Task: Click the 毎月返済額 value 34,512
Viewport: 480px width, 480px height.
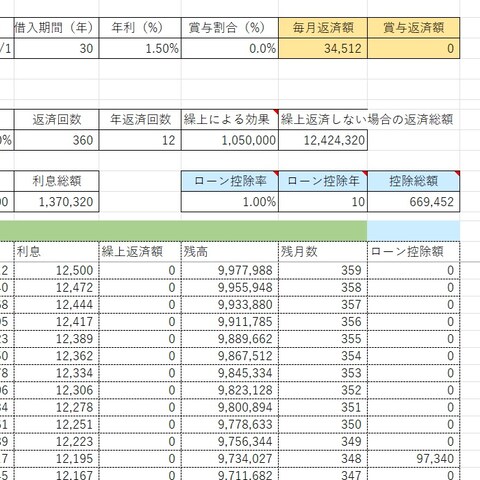Action: (323, 49)
